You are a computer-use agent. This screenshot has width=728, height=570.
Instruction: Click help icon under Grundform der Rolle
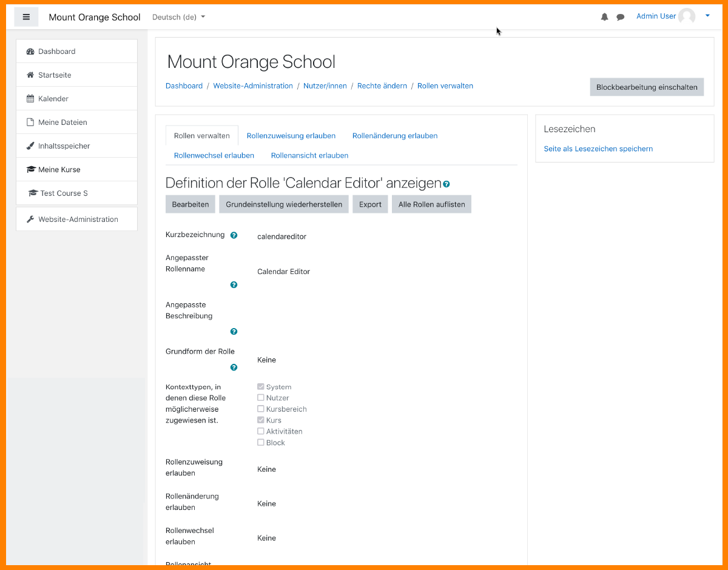234,367
